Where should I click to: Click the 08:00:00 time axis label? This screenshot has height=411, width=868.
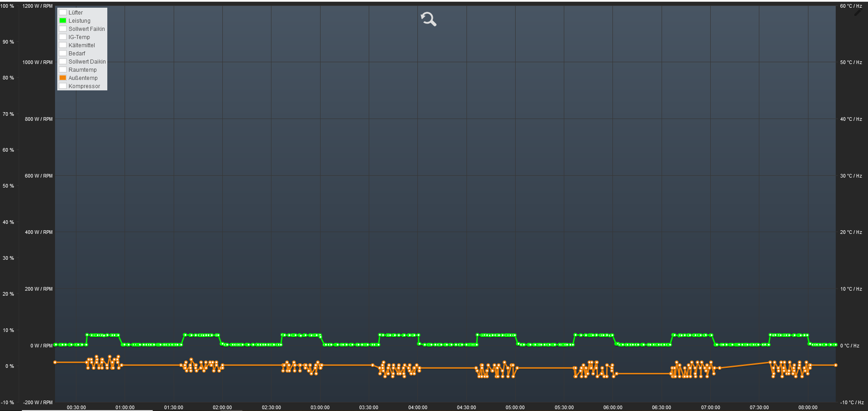pos(808,407)
